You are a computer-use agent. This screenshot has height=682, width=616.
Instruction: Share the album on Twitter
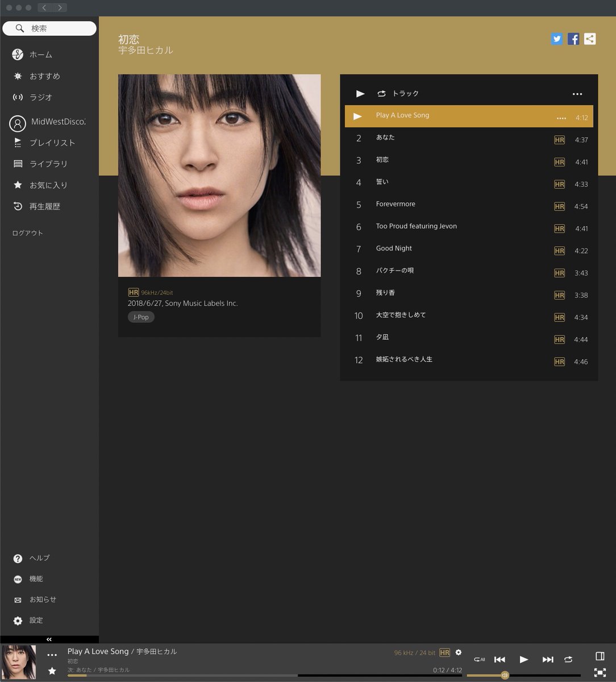click(x=557, y=39)
